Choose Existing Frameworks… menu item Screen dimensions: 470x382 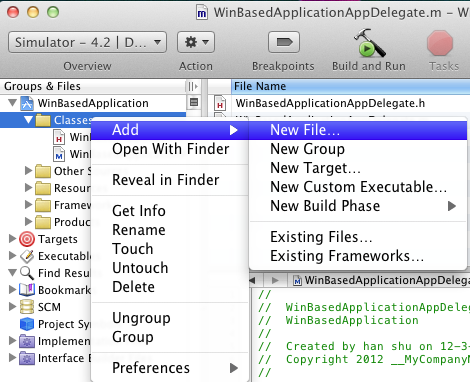click(x=358, y=256)
